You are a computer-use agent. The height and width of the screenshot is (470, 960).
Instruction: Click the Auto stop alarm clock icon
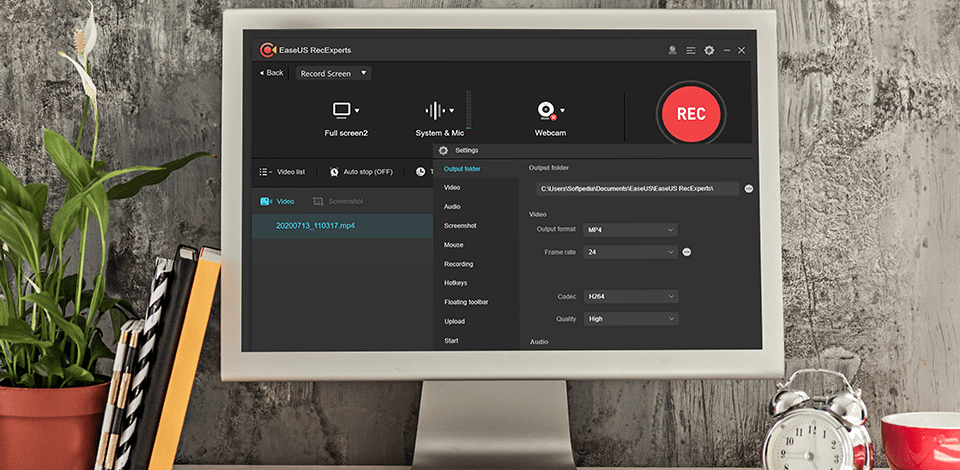click(x=334, y=172)
